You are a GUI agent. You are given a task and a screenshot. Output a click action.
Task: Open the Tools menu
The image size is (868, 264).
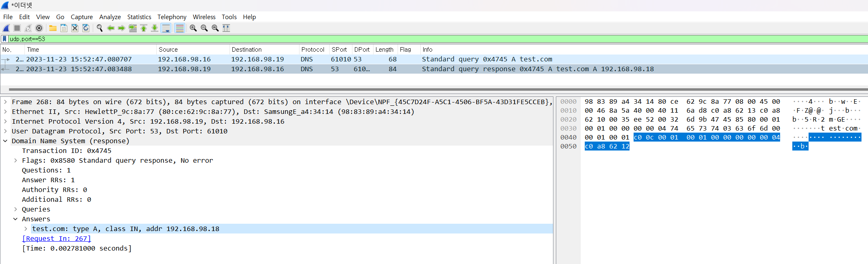(229, 17)
